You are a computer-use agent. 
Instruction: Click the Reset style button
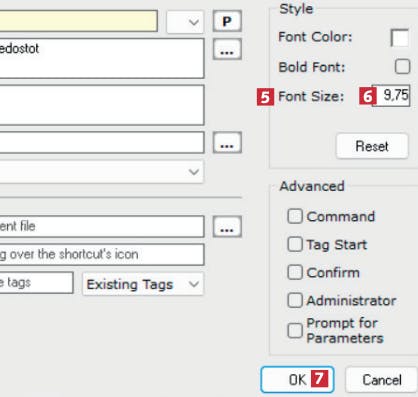372,146
